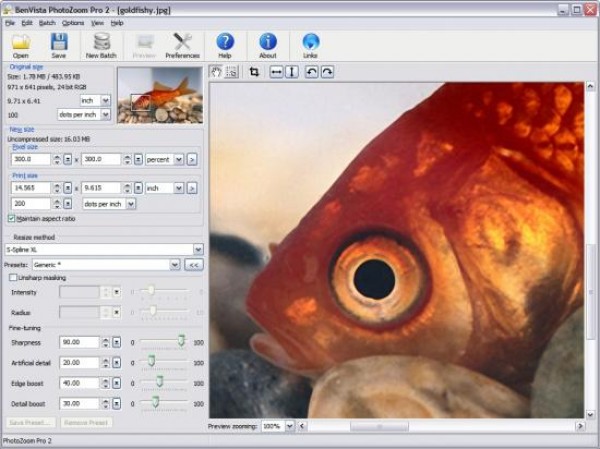Click the Links globe icon

coord(310,42)
